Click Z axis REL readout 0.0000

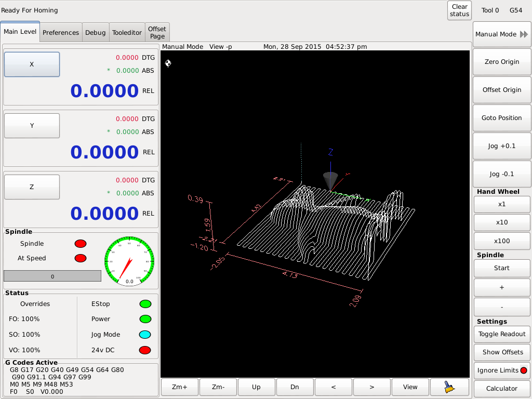click(x=104, y=214)
